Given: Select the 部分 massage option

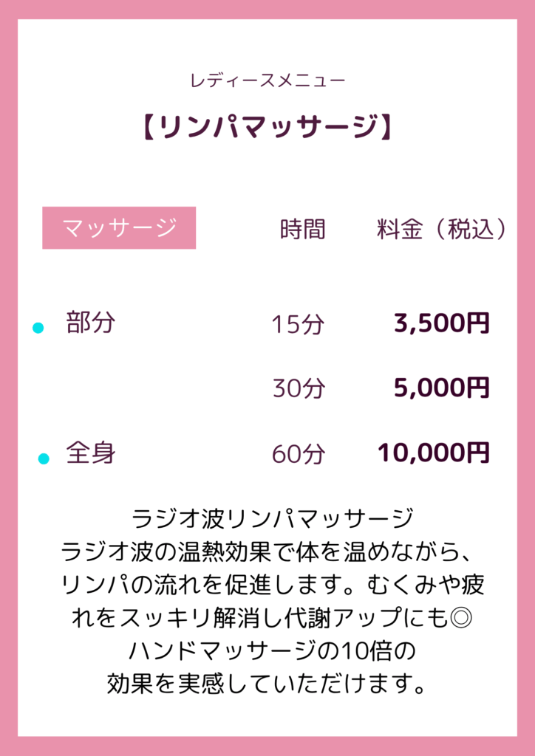Looking at the screenshot, I should 91,322.
